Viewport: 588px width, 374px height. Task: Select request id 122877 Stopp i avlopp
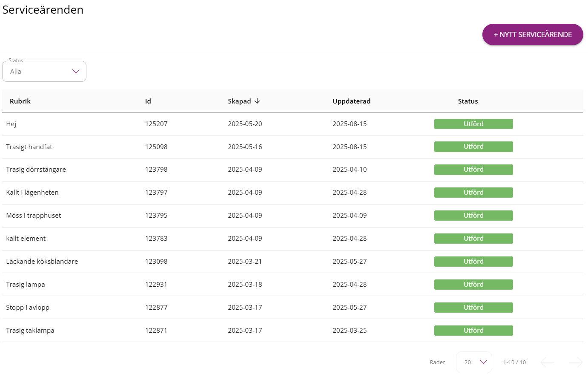coord(293,308)
